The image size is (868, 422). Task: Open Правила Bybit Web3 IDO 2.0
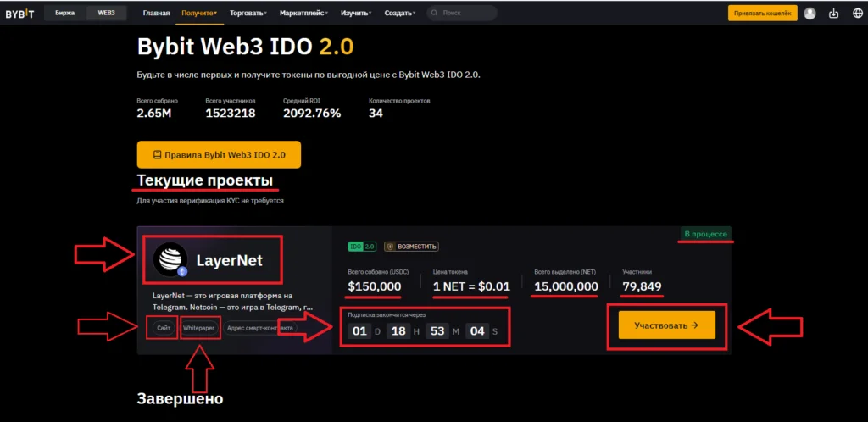[220, 155]
